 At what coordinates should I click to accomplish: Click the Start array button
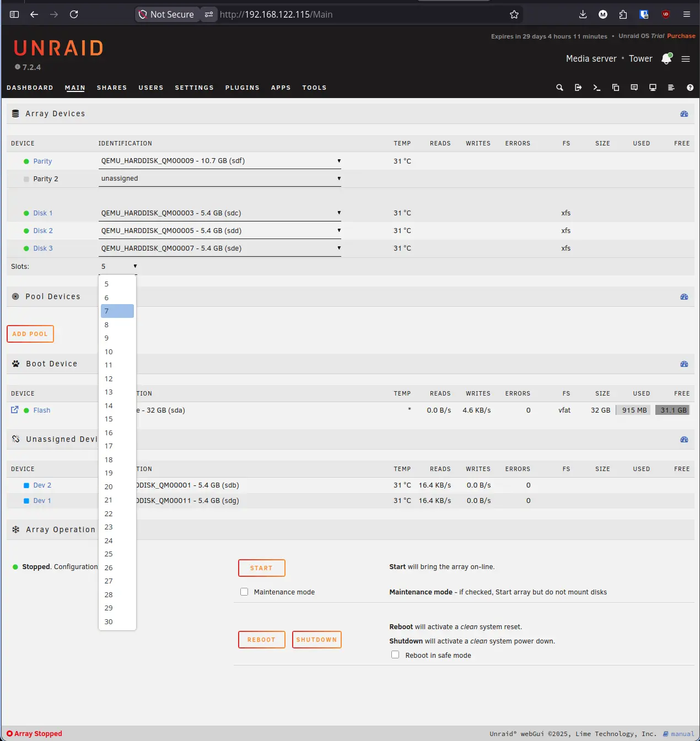(x=262, y=568)
